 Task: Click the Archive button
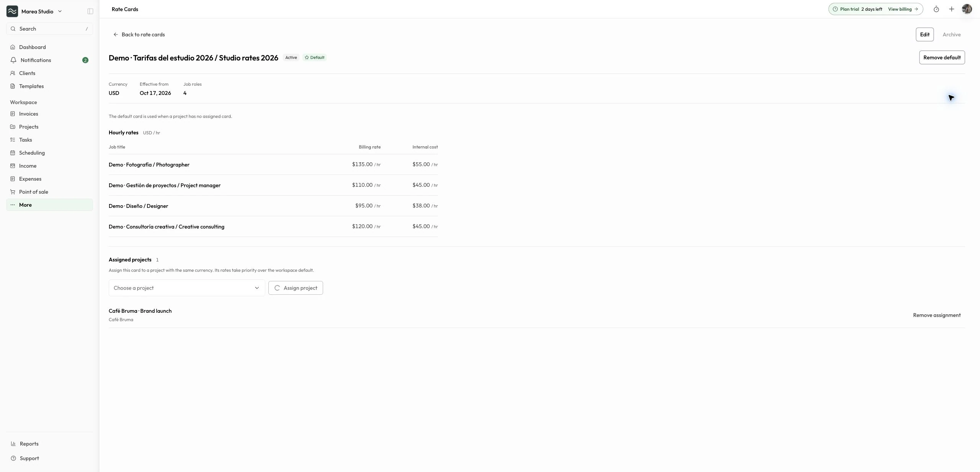[951, 34]
